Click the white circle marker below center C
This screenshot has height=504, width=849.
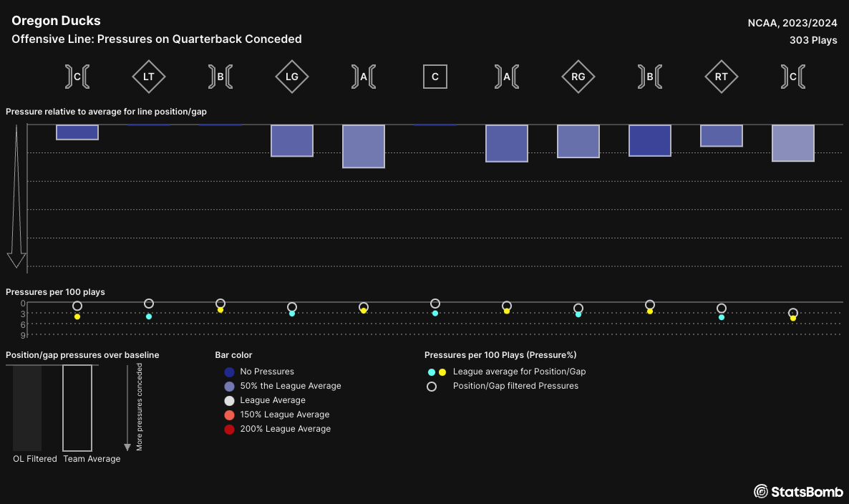[435, 304]
